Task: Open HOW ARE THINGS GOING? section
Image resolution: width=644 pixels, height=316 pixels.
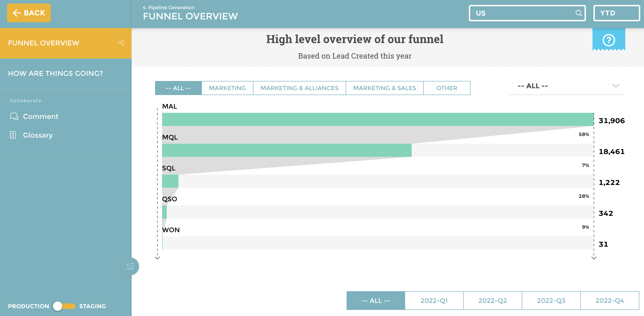Action: click(56, 73)
